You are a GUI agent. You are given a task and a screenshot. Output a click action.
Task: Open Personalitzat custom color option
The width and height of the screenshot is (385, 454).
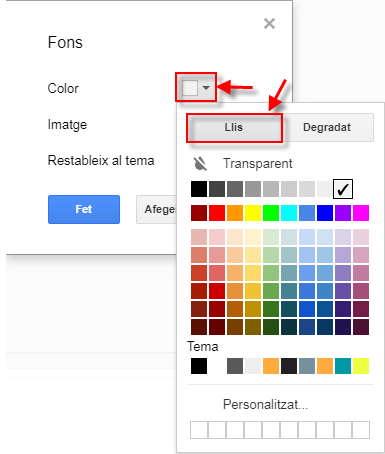265,404
